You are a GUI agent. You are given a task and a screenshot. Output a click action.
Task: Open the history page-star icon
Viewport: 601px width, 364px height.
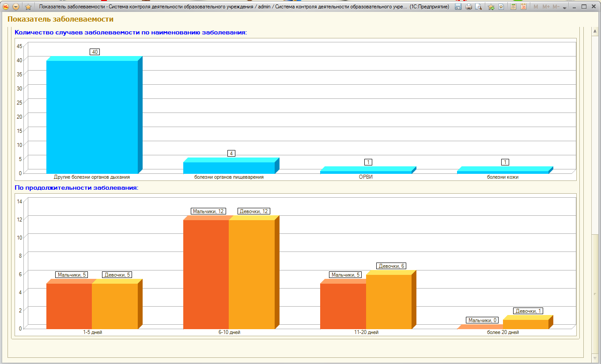point(501,7)
